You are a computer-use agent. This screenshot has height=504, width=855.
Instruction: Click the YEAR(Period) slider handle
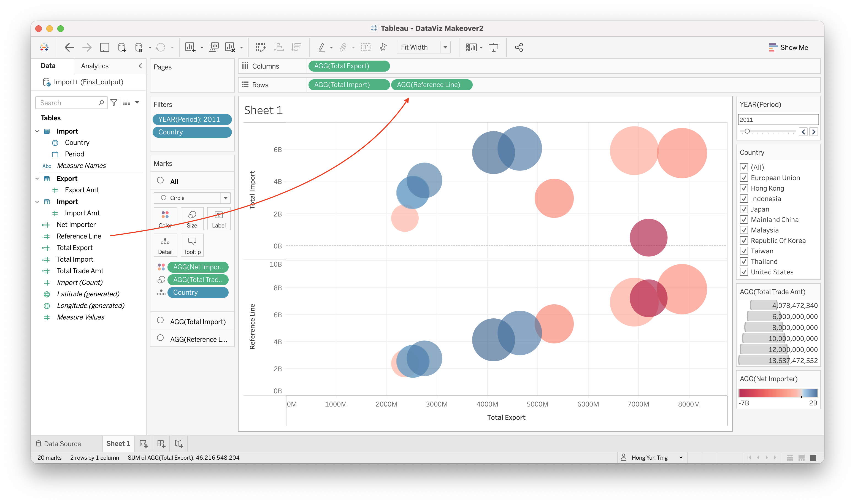(x=747, y=131)
